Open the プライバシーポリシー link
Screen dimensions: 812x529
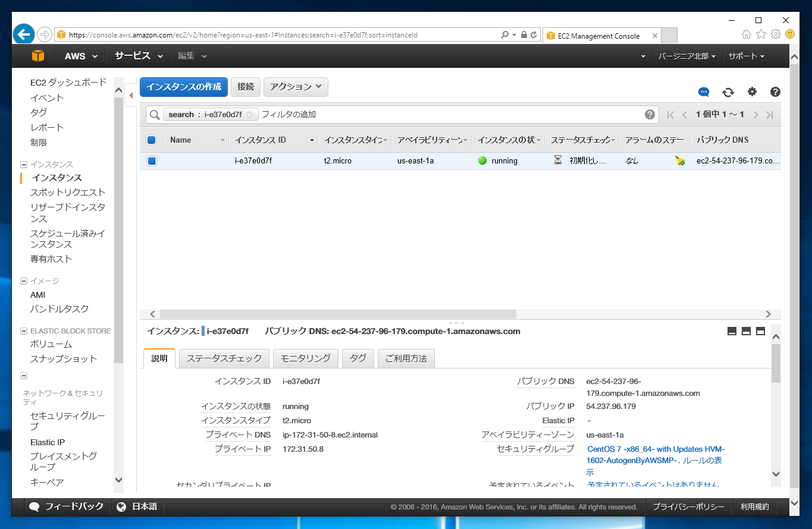pos(688,507)
